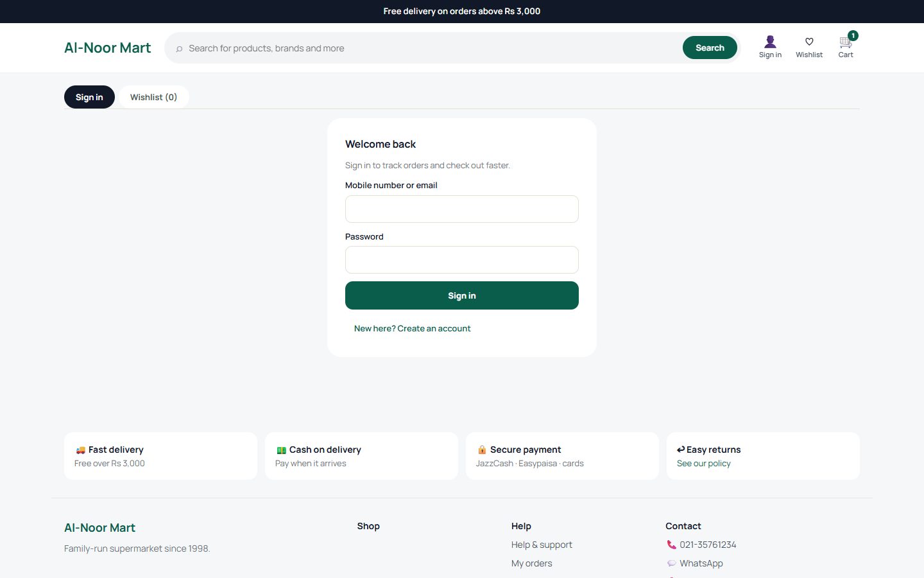Click 'JazzCash · Easypaisa · cards' text
The height and width of the screenshot is (578, 924).
coord(530,463)
